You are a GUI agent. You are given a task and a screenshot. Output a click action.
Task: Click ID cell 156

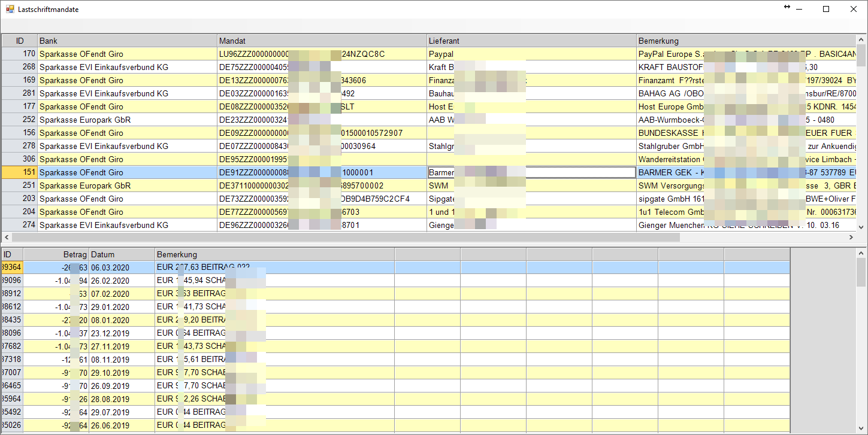tap(20, 133)
